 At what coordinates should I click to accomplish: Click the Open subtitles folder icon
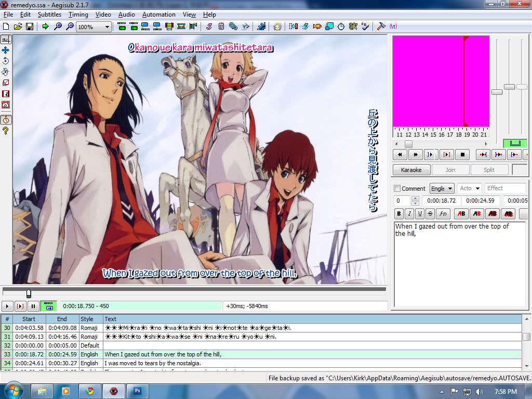(x=18, y=26)
